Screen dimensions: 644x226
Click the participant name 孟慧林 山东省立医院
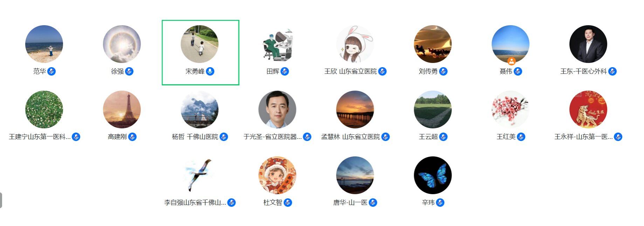[x=350, y=137]
